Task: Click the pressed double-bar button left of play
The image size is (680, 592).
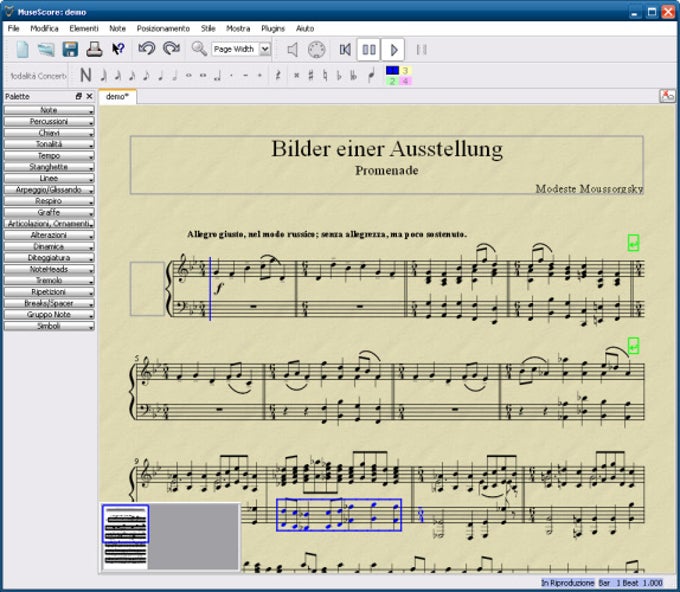Action: (369, 50)
